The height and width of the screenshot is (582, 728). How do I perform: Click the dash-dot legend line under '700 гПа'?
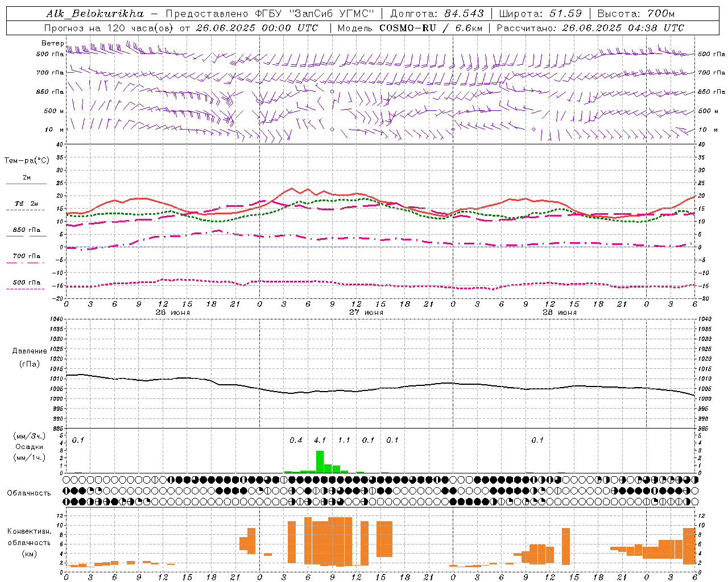26,263
